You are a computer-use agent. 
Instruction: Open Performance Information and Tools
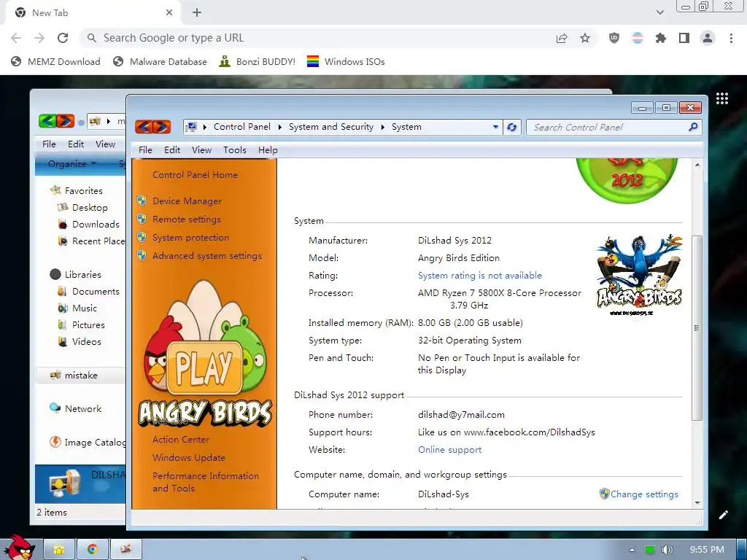point(205,482)
